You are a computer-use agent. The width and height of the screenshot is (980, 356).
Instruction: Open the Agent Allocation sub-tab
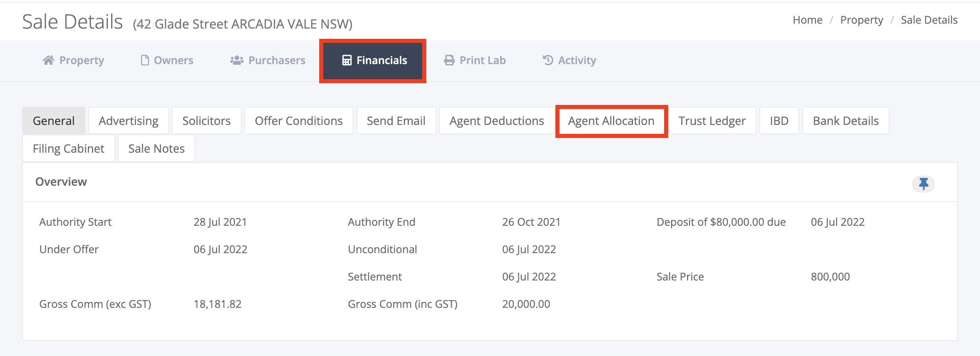coord(611,121)
